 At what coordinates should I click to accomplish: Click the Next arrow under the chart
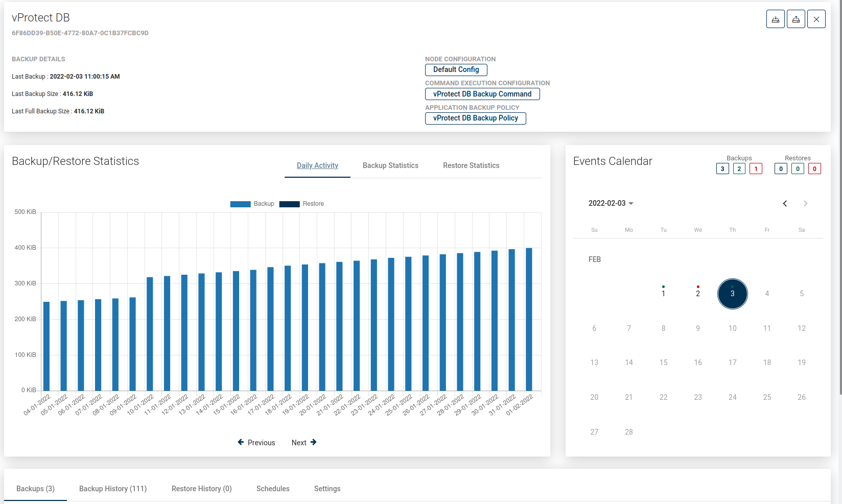tap(304, 443)
